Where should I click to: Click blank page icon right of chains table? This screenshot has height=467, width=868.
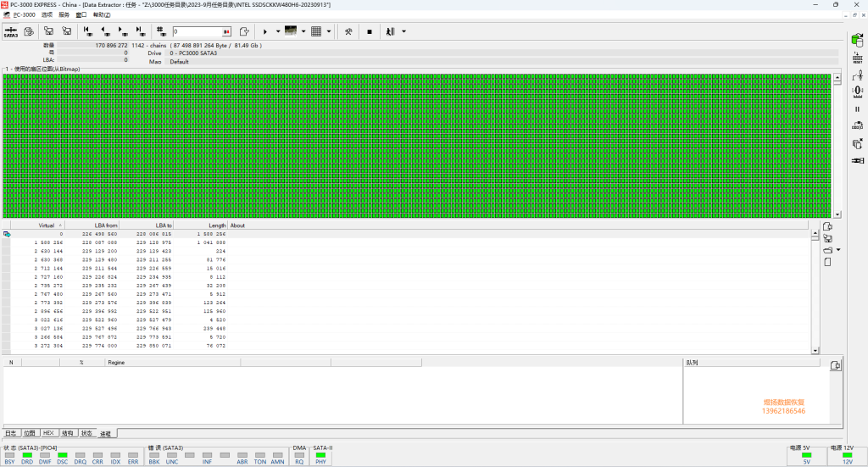pos(827,262)
